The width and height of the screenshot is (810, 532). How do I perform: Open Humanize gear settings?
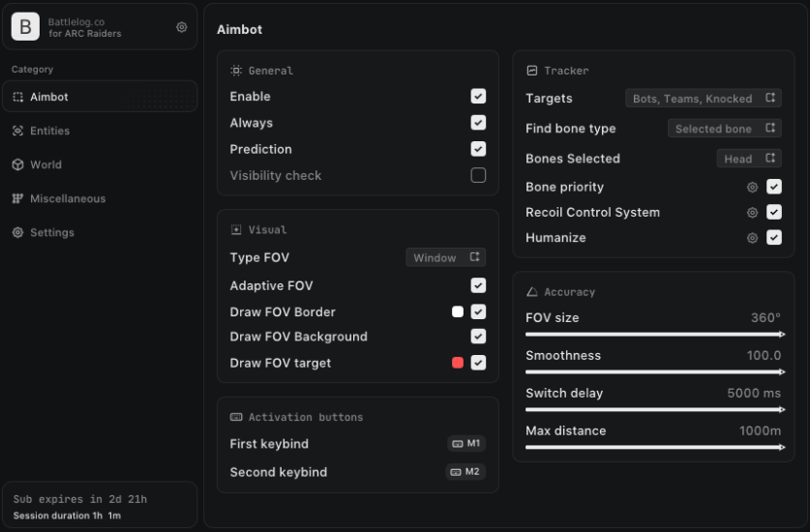pos(752,238)
